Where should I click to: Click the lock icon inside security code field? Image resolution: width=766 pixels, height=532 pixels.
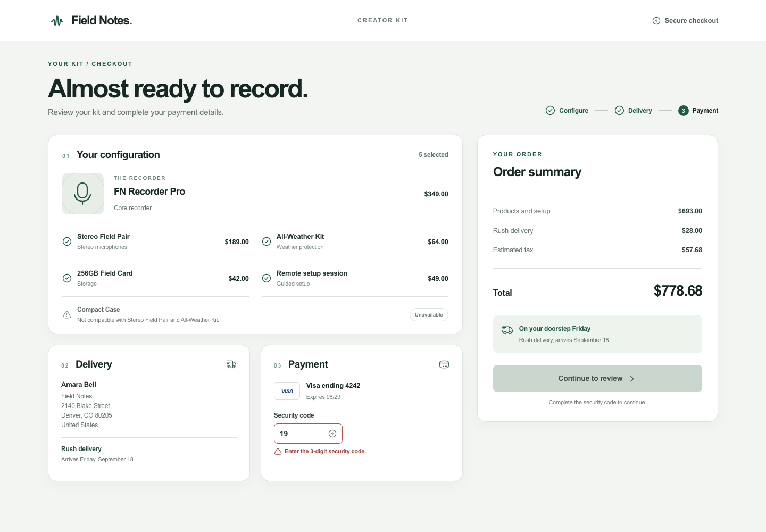pos(332,434)
